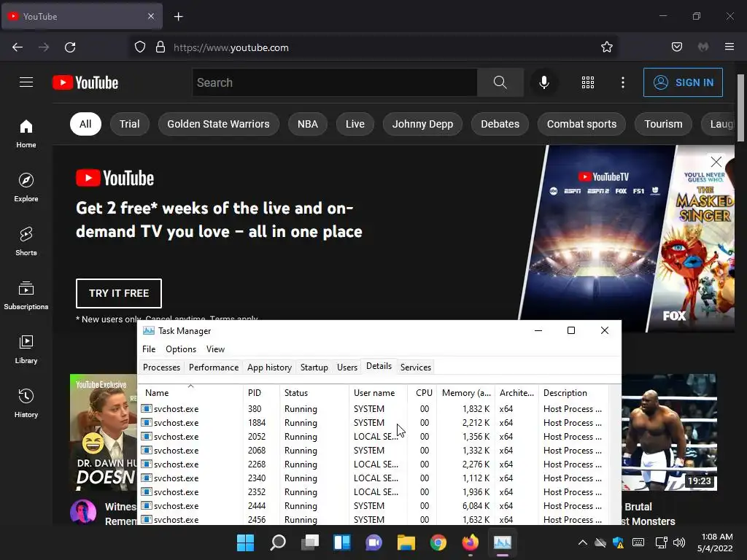The height and width of the screenshot is (560, 747).
Task: Close the YouTube browser tab
Action: click(x=150, y=16)
